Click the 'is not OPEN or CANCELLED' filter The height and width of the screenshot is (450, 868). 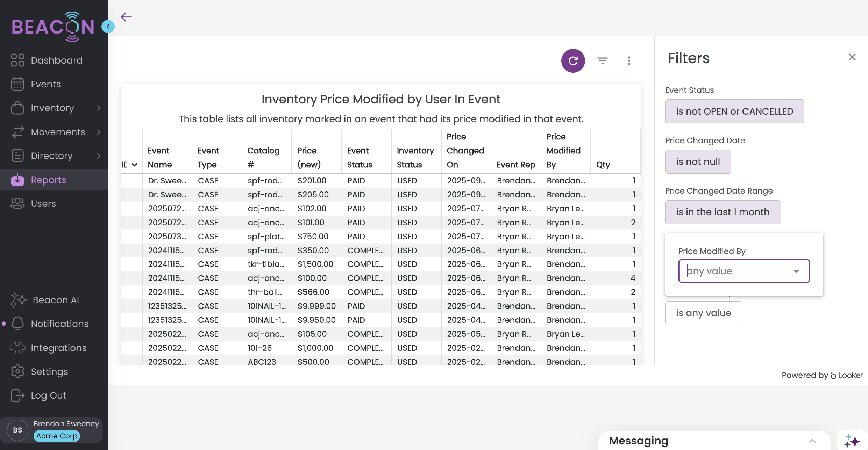pyautogui.click(x=734, y=111)
